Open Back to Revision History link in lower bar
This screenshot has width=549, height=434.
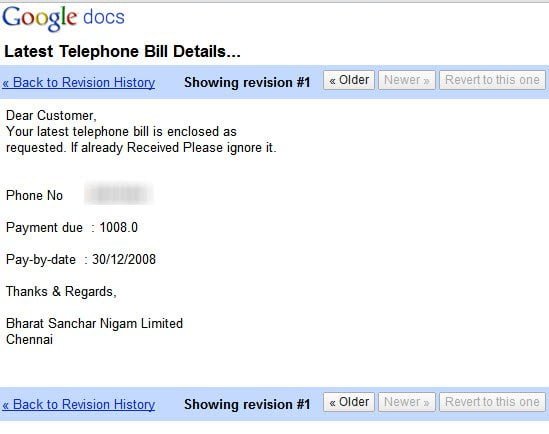pyautogui.click(x=78, y=405)
